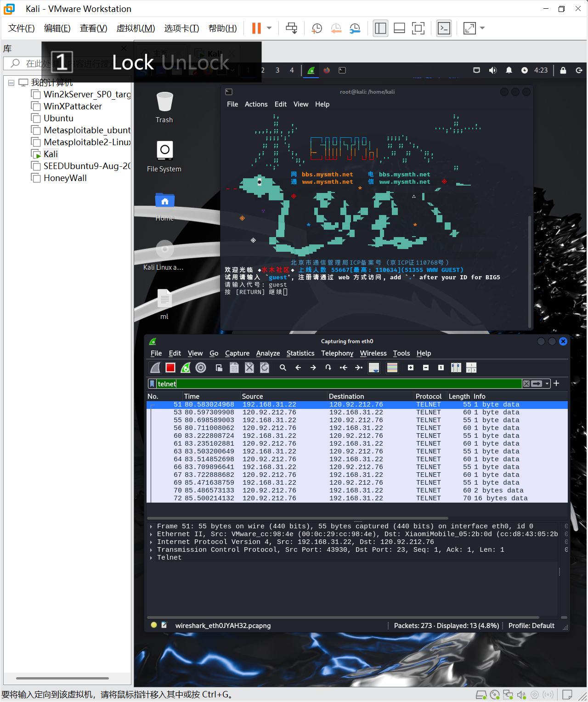Toggle the VMware library sidebar view
The image size is (588, 702).
tap(381, 28)
